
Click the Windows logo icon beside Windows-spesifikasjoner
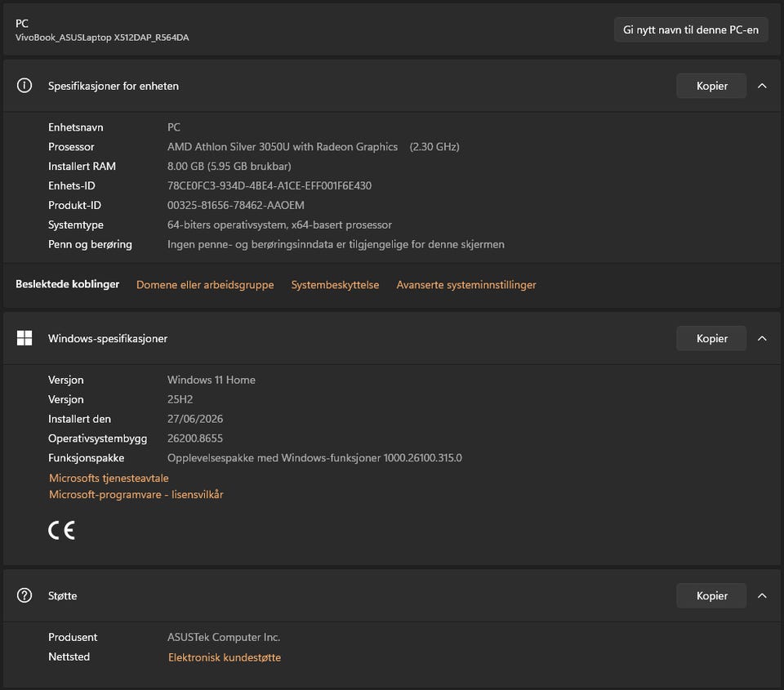click(x=24, y=338)
